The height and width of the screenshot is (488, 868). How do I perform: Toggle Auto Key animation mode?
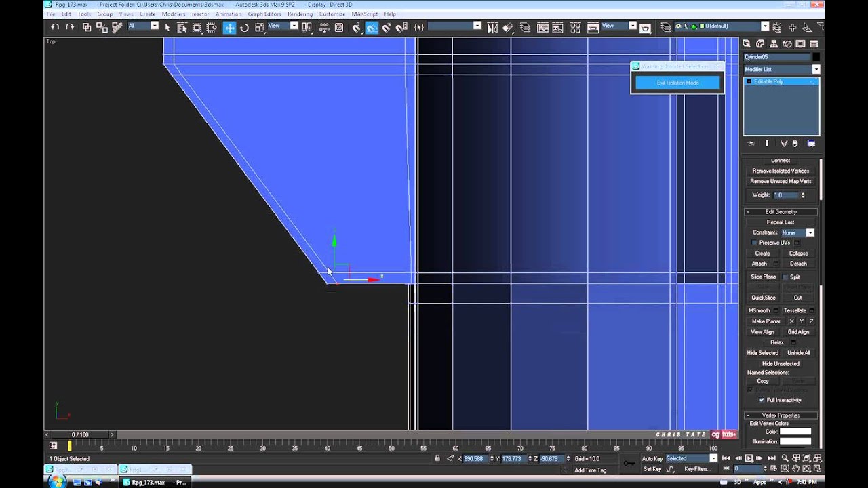(652, 458)
